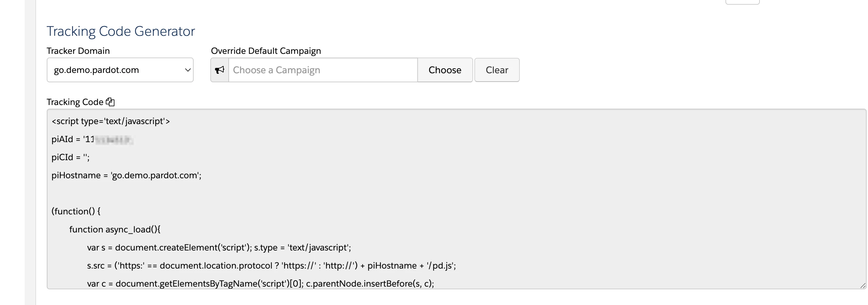
Task: Click the Override Default Campaign label
Action: [266, 51]
